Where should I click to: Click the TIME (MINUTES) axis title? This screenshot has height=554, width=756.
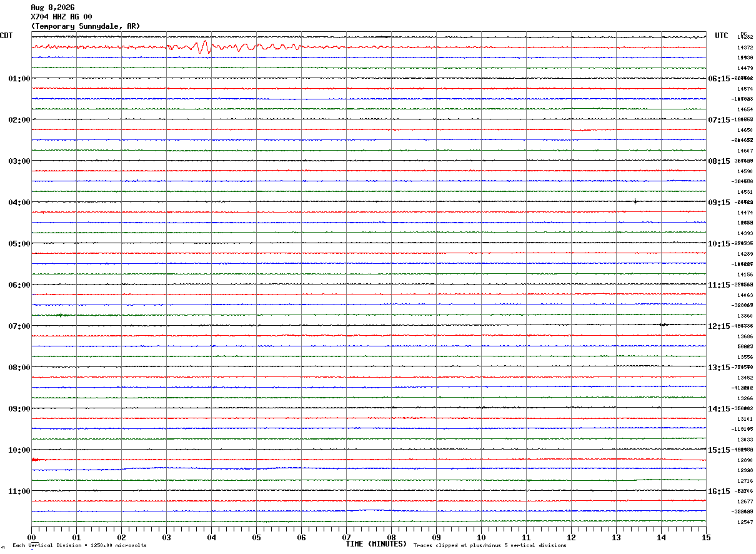tap(376, 544)
